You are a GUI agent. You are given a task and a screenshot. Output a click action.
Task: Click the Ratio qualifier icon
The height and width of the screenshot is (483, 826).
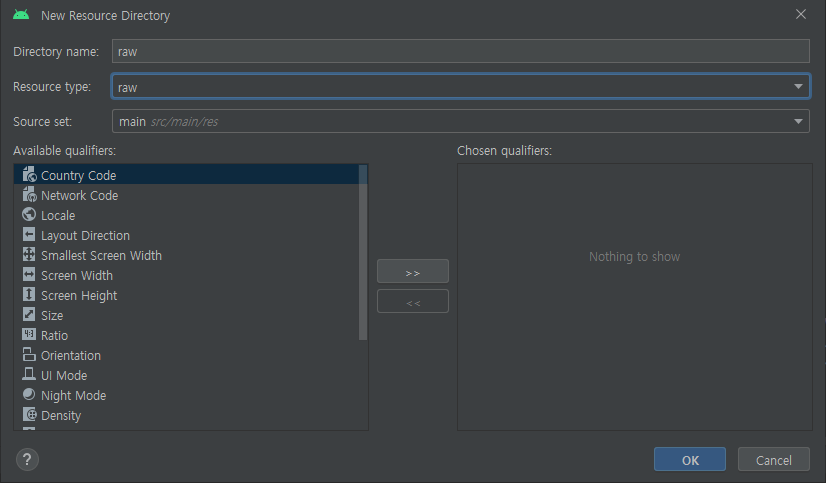pyautogui.click(x=29, y=334)
